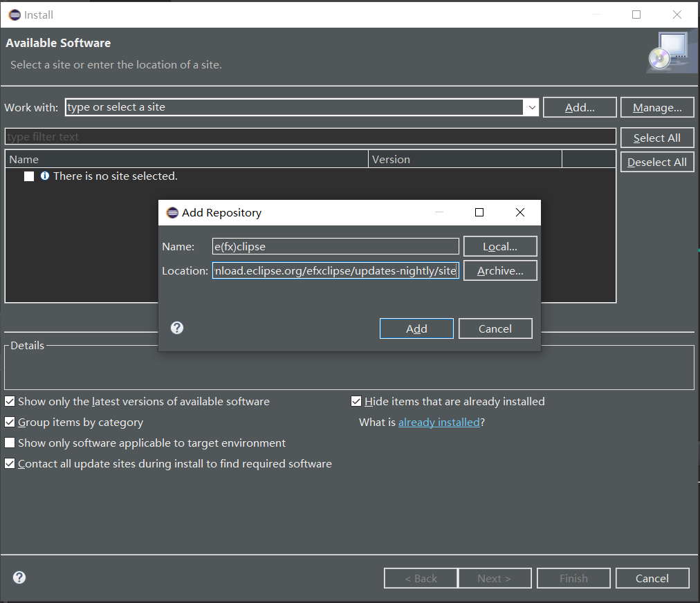Toggle Group items by category checkbox
This screenshot has width=700, height=603.
[10, 422]
